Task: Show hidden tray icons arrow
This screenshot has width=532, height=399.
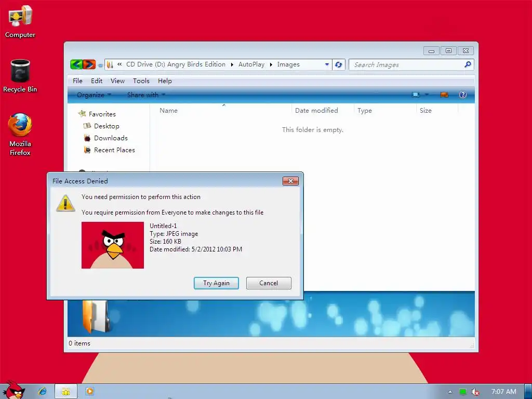Action: tap(450, 392)
